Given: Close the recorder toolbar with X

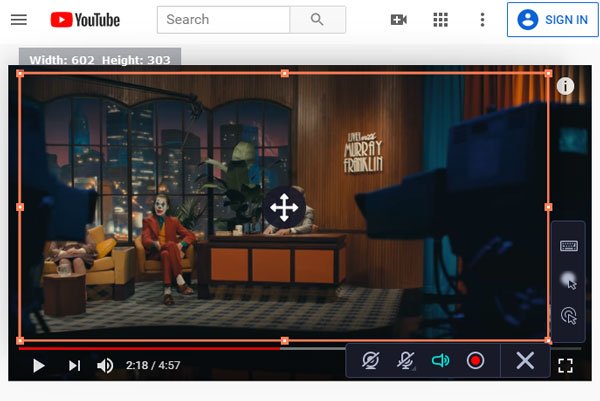Looking at the screenshot, I should pos(525,360).
